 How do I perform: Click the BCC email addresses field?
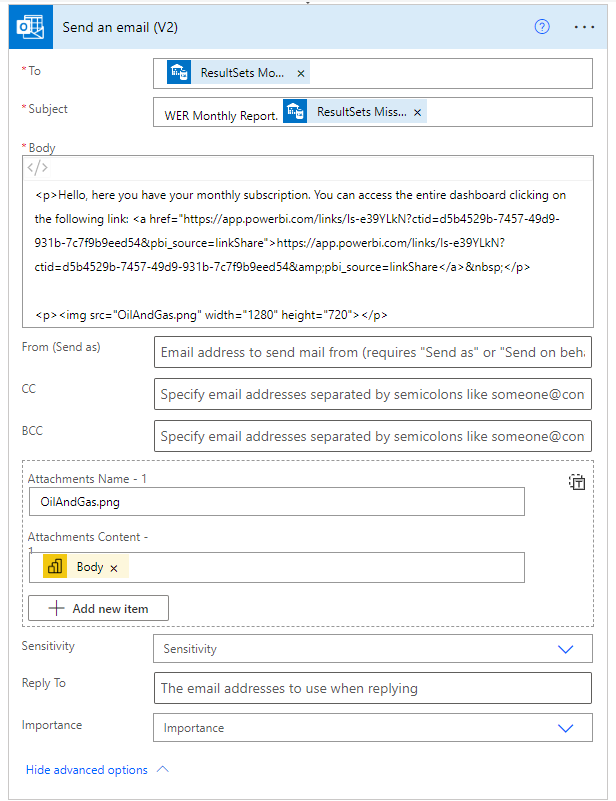[373, 436]
